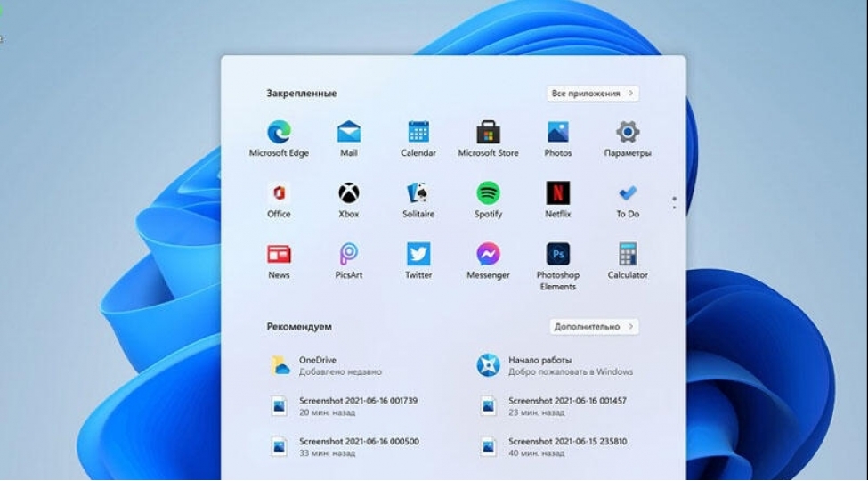Click the 'Microsoft Edge' label text

pyautogui.click(x=279, y=153)
